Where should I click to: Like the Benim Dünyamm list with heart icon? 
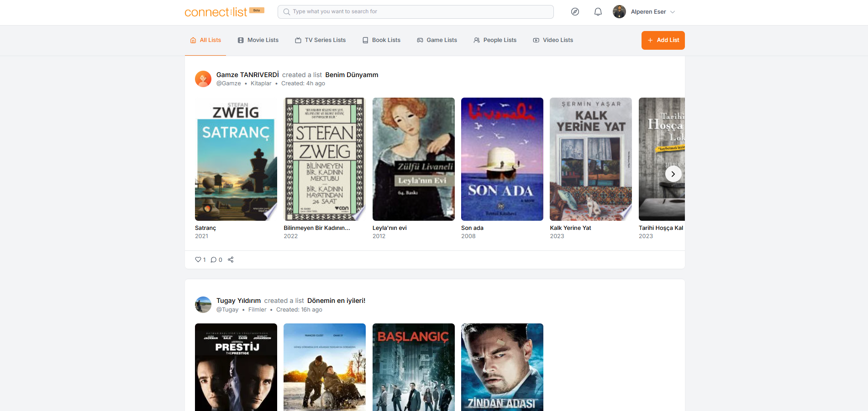tap(198, 260)
